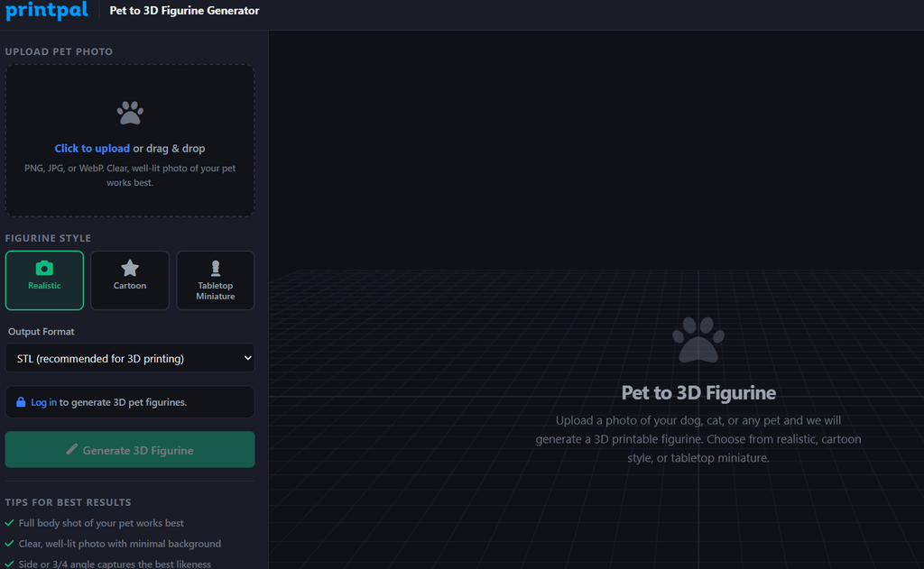
Task: Click 'Pet to 3D Figurine Generator' title
Action: (184, 11)
